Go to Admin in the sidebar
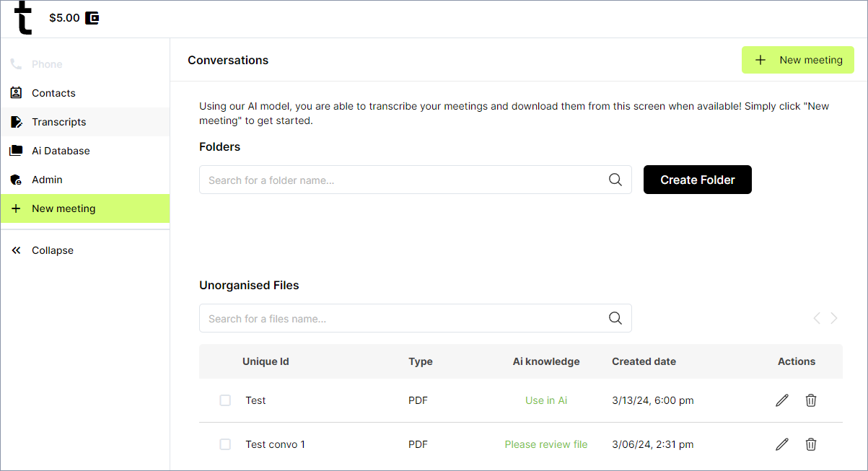The height and width of the screenshot is (471, 868). (85, 180)
